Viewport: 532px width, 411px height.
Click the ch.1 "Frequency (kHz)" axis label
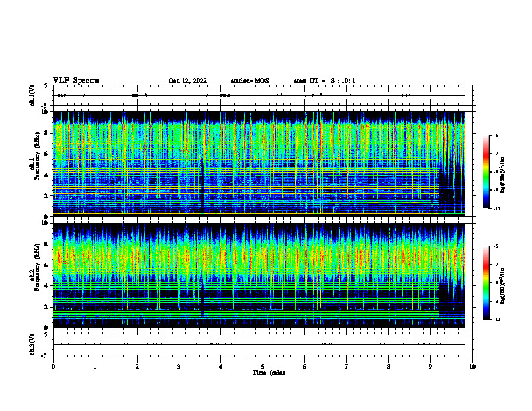(x=38, y=156)
